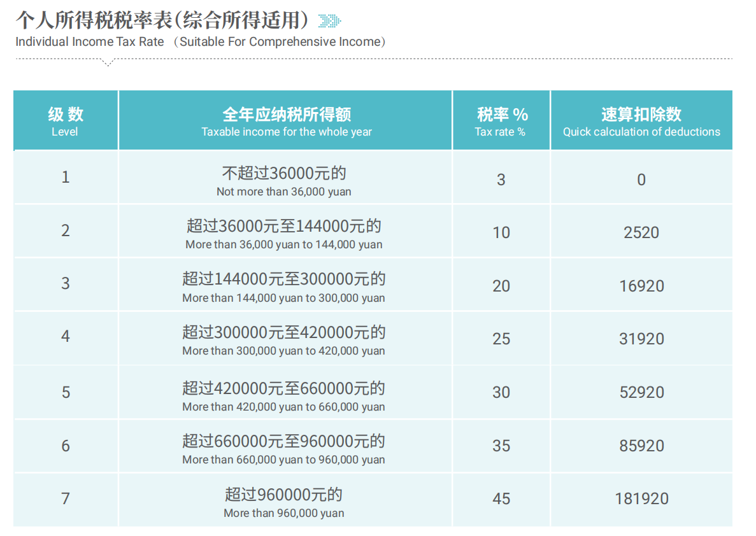Select the "Not more than 36,000 yuan" cell
This screenshot has width=756, height=536.
click(284, 181)
